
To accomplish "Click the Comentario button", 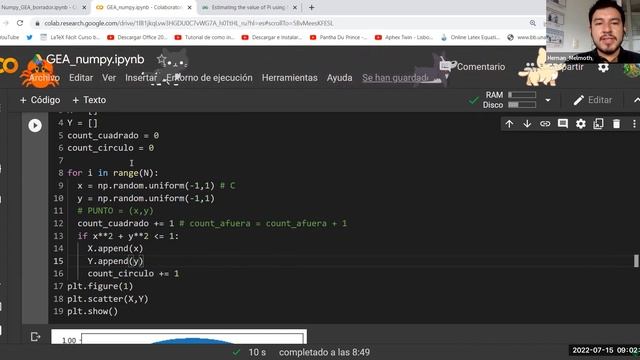I will 473,67.
